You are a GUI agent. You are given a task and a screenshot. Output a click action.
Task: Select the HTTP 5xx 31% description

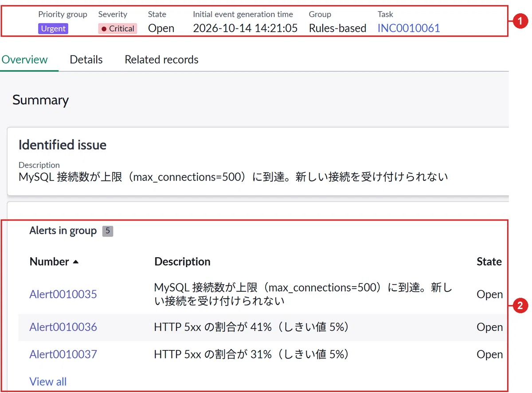click(x=252, y=354)
